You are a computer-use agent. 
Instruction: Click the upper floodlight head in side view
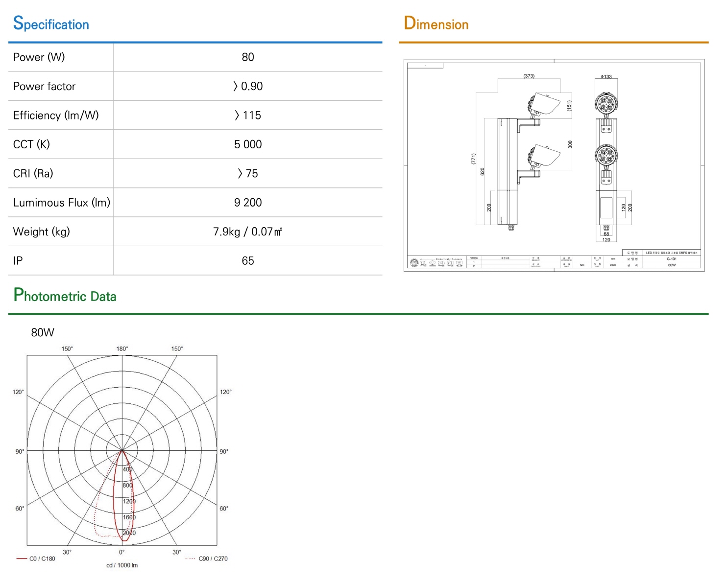[544, 104]
